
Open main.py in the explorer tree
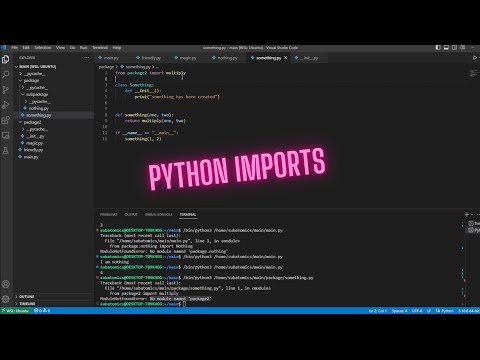(54, 157)
